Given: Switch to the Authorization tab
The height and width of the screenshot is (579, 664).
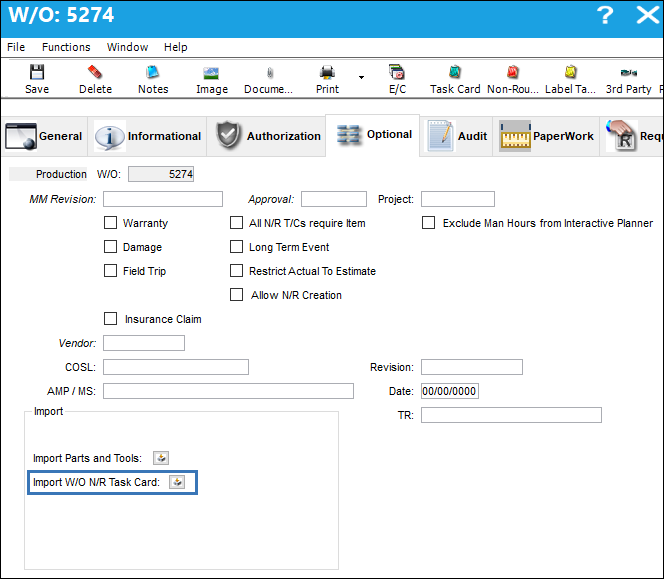Looking at the screenshot, I should [x=266, y=136].
